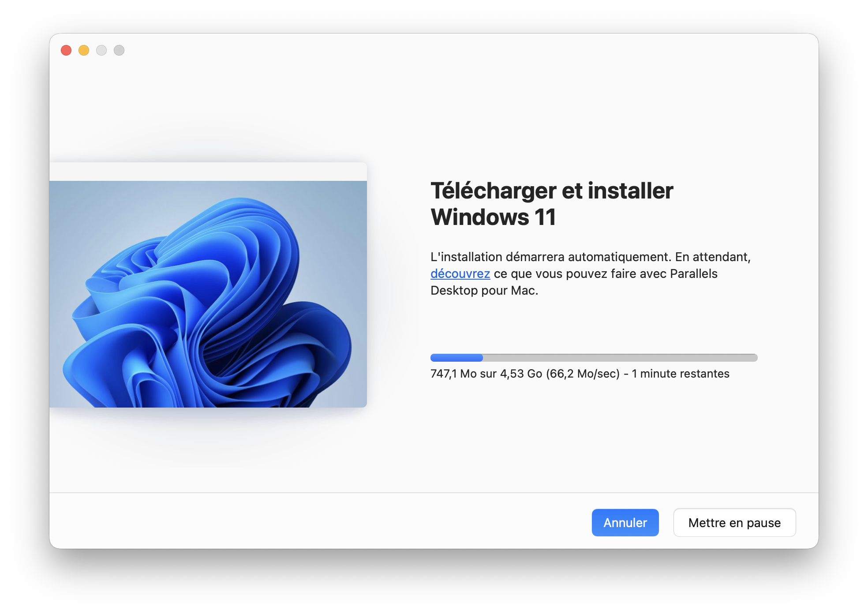
Task: Open the 'découvrez' hyperlink
Action: pos(460,274)
